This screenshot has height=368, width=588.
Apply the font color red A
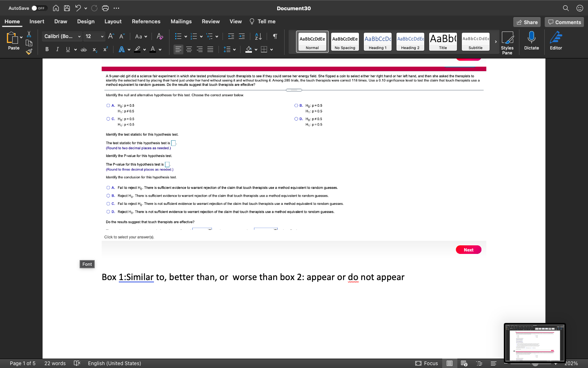[x=153, y=49]
